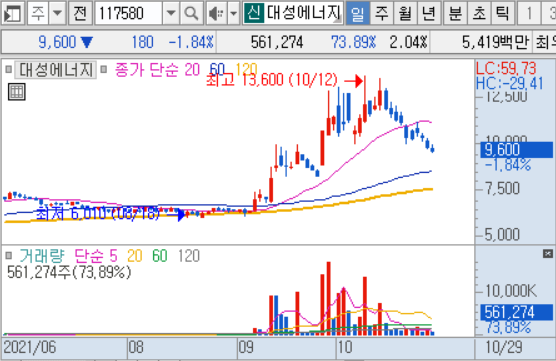Click the green volume 60 average label

(x=160, y=256)
